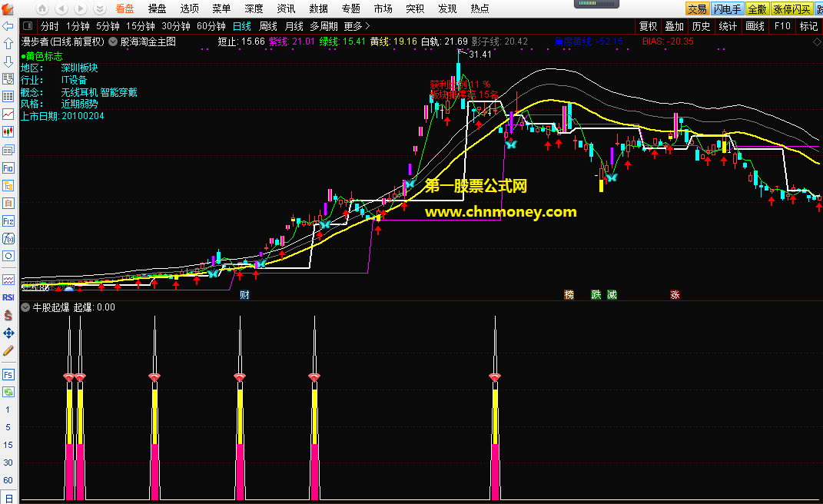Click the red dollar sign icon in sidebar
Screen dimensions: 823x504
8,315
